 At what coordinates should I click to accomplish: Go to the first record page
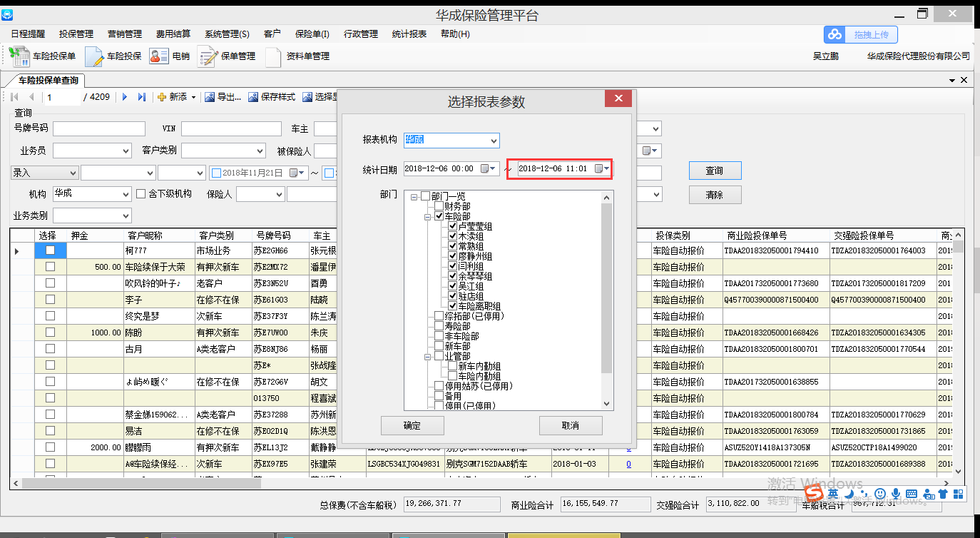[x=15, y=97]
